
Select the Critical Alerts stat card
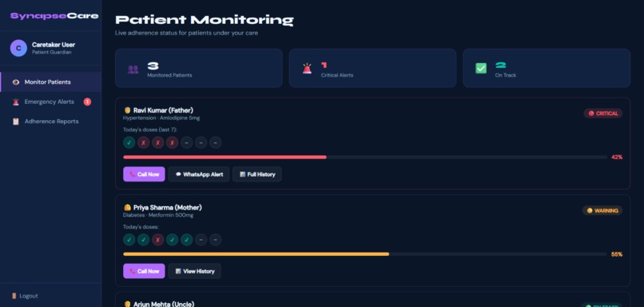(372, 68)
